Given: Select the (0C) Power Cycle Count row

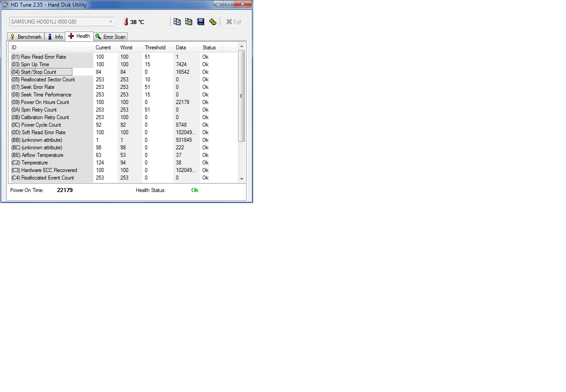Looking at the screenshot, I should coord(124,125).
